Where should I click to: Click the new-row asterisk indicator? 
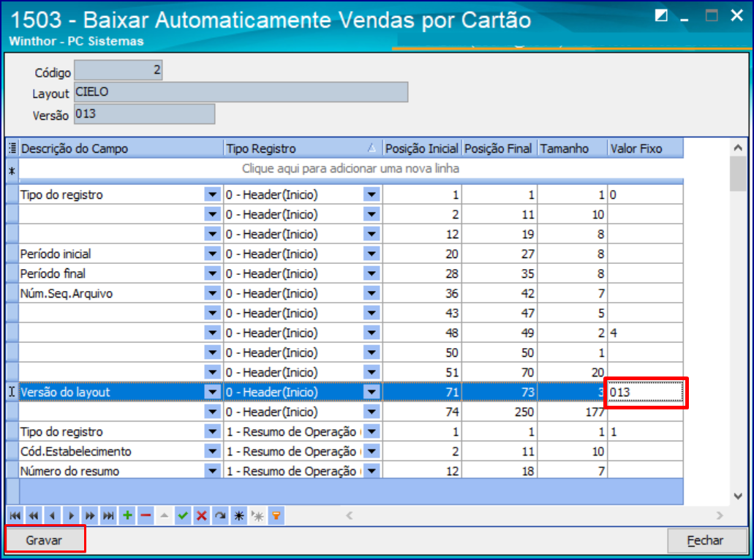coord(12,170)
